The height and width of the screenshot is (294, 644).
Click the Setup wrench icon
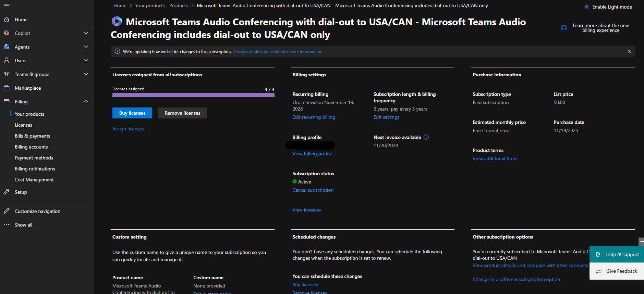point(7,192)
